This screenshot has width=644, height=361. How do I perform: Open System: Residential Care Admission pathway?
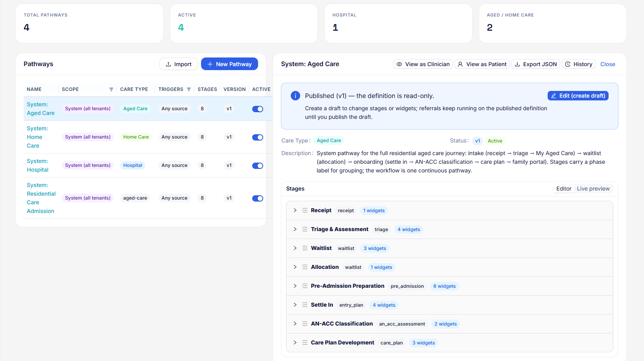coord(41,198)
